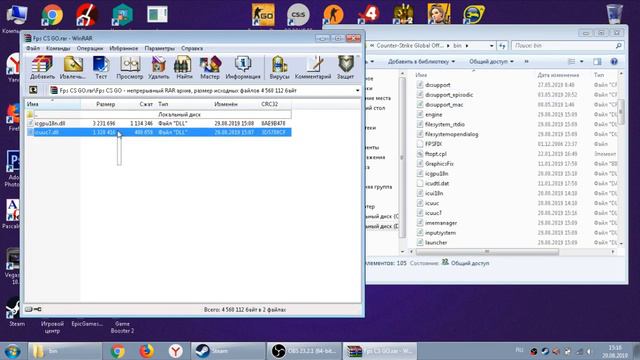Select the engine file in Explorer

click(x=433, y=115)
